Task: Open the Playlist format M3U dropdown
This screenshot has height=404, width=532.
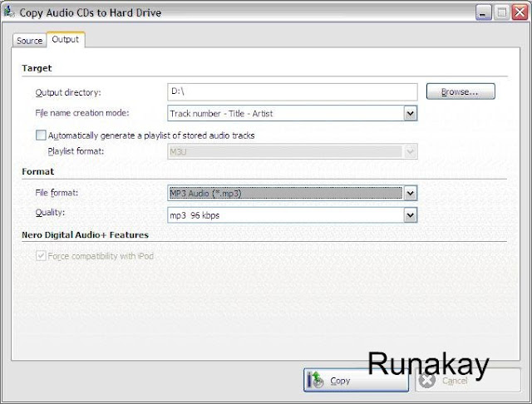Action: (292, 151)
